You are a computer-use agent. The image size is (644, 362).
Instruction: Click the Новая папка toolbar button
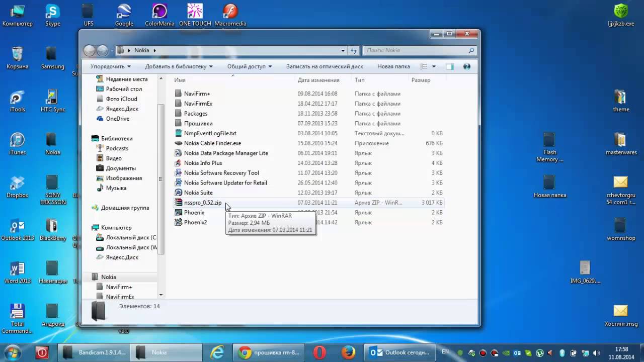393,66
